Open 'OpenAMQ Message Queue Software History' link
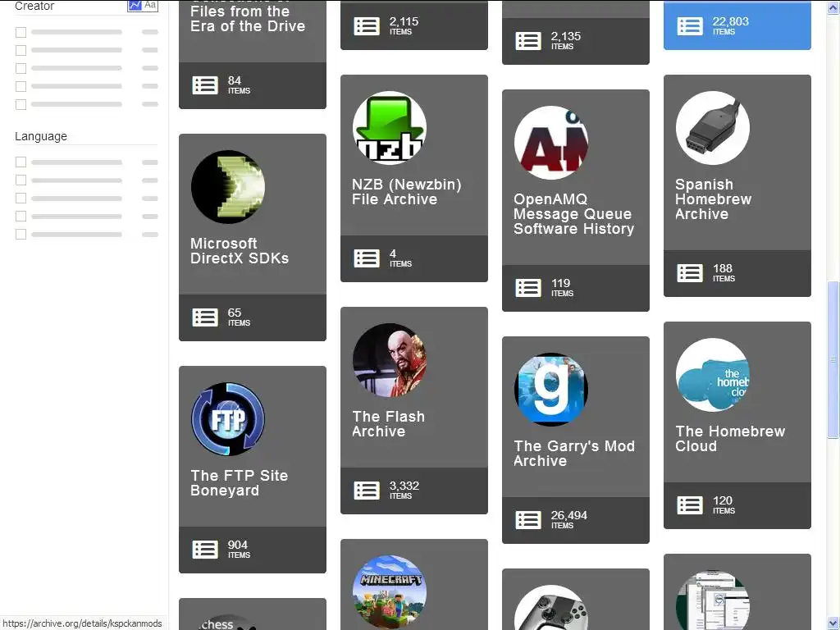 (573, 214)
